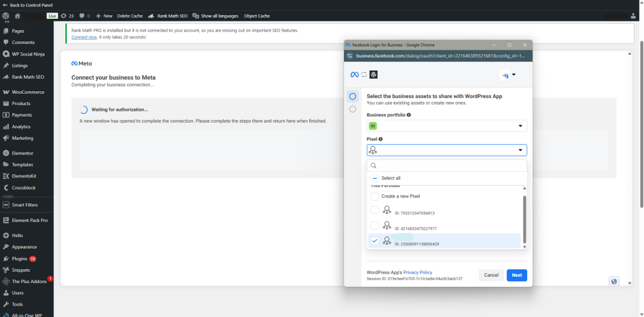Click the Live status badge
This screenshot has width=644, height=317.
(52, 16)
